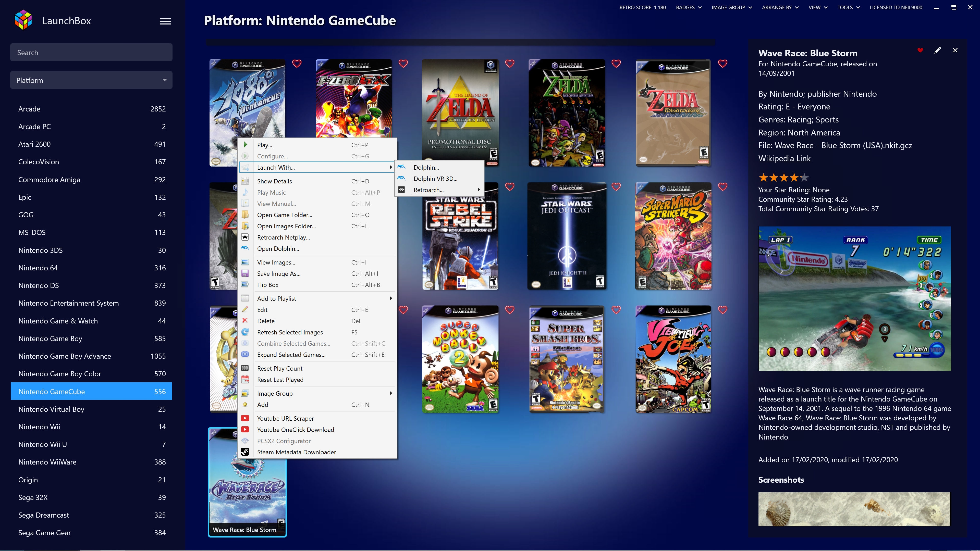The height and width of the screenshot is (551, 980).
Task: Expand the Image Group context submenu
Action: tap(318, 393)
